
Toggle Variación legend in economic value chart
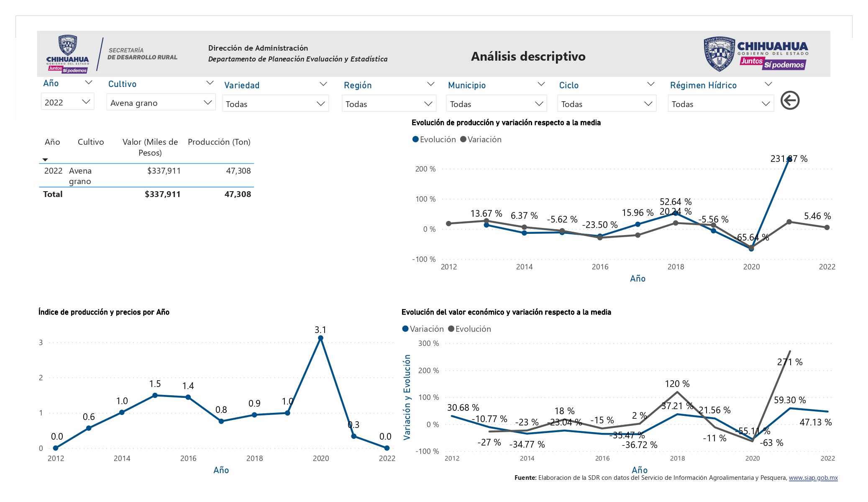423,329
